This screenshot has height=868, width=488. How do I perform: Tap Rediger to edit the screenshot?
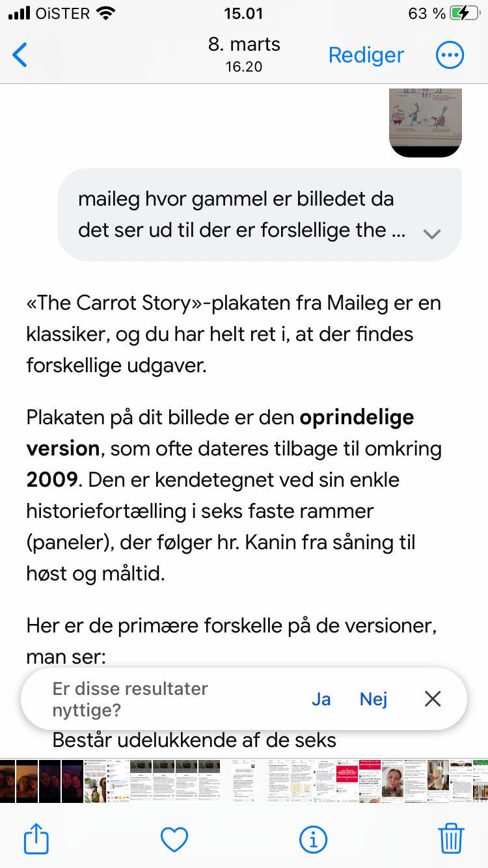(x=366, y=55)
